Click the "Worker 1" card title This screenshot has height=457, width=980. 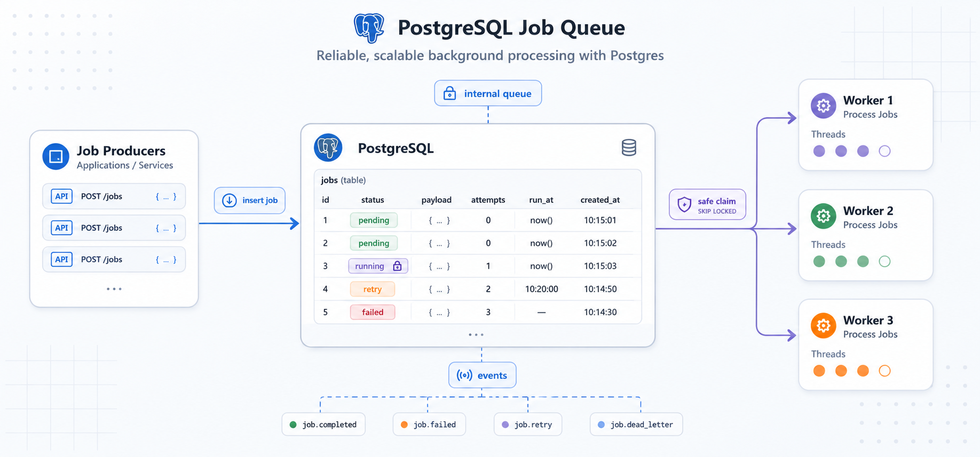(x=868, y=100)
